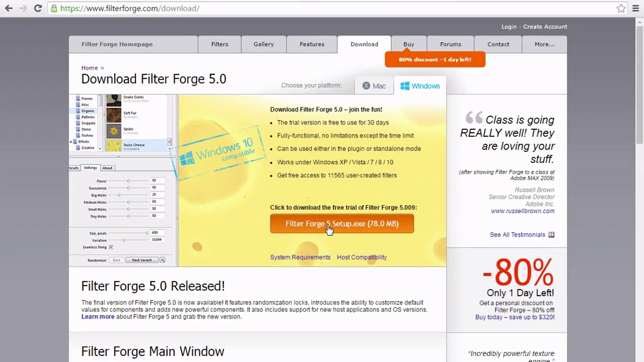Click the Variation value field
The image size is (644, 362).
point(158,240)
